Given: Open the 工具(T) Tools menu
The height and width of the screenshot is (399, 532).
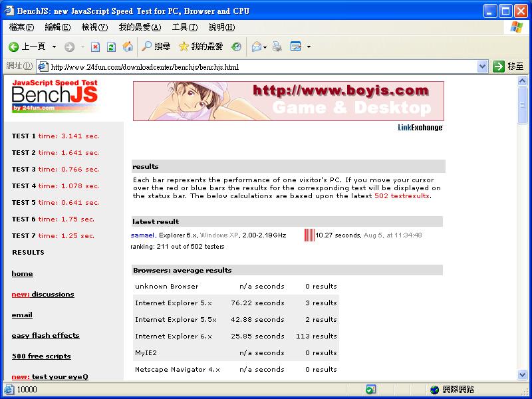Looking at the screenshot, I should (185, 27).
